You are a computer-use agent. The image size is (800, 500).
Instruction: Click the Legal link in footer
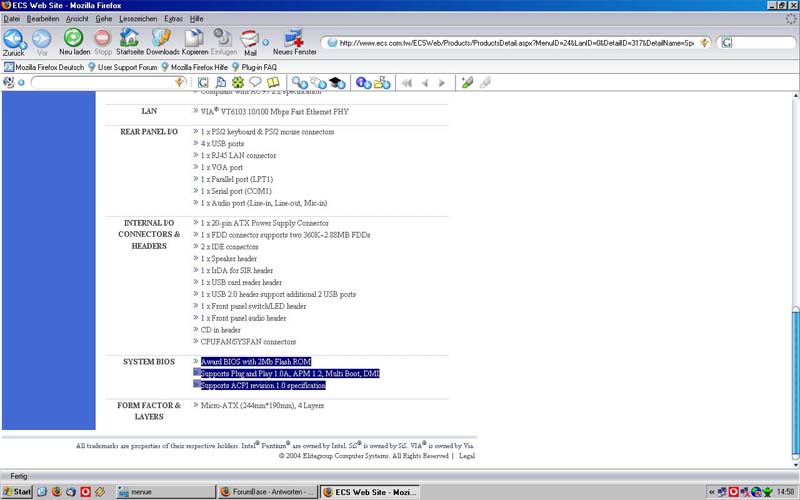(467, 456)
